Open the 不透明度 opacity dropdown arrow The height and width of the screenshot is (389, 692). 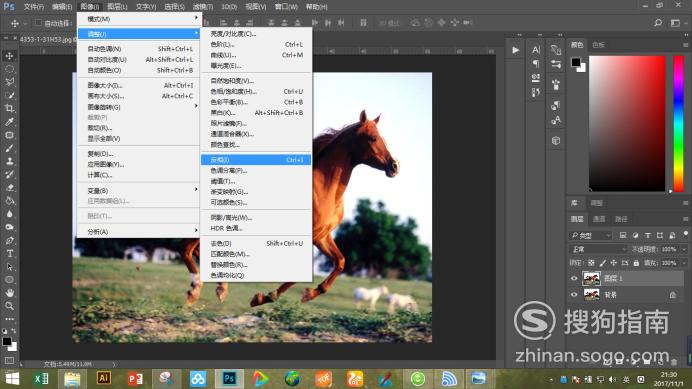pyautogui.click(x=684, y=249)
